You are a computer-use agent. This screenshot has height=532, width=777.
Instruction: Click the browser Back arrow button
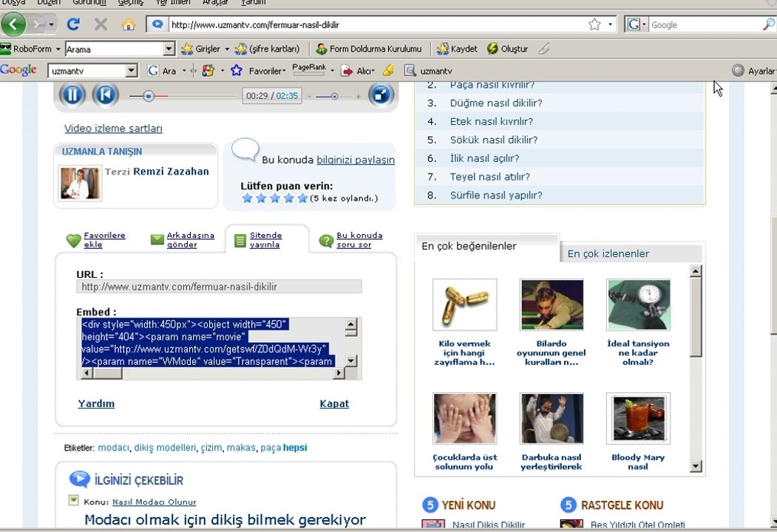coord(13,24)
